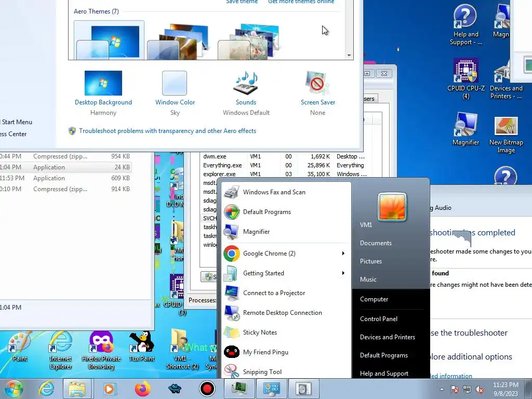Viewport: 532px width, 399px height.
Task: Open Control Panel from Start menu
Action: coord(379,319)
